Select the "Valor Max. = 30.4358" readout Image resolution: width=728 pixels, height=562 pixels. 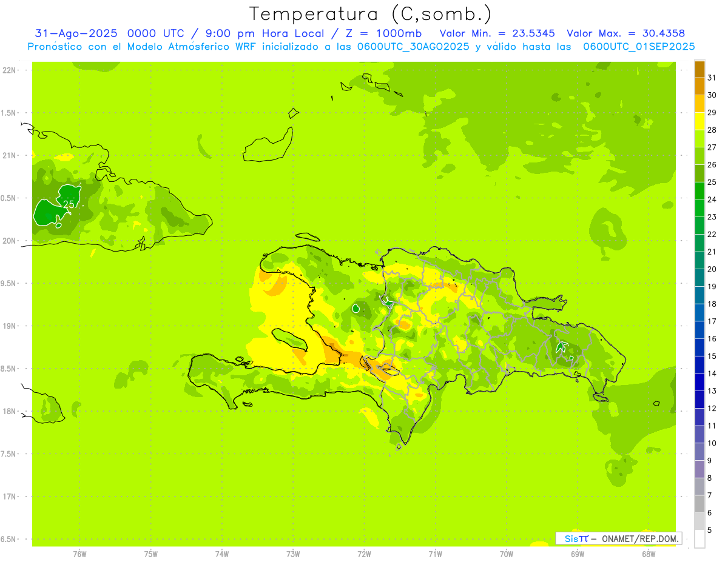coord(625,33)
